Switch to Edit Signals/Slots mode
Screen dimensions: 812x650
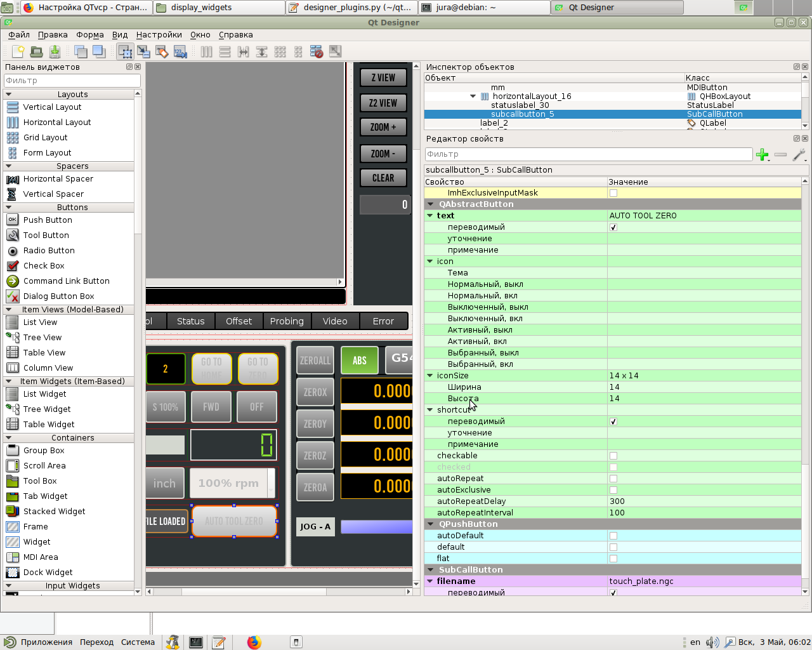pos(143,51)
